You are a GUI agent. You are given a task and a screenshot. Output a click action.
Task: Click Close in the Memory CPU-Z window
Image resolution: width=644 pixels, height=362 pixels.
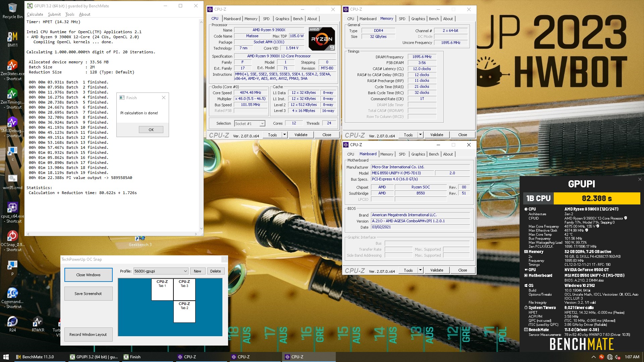coord(463,135)
